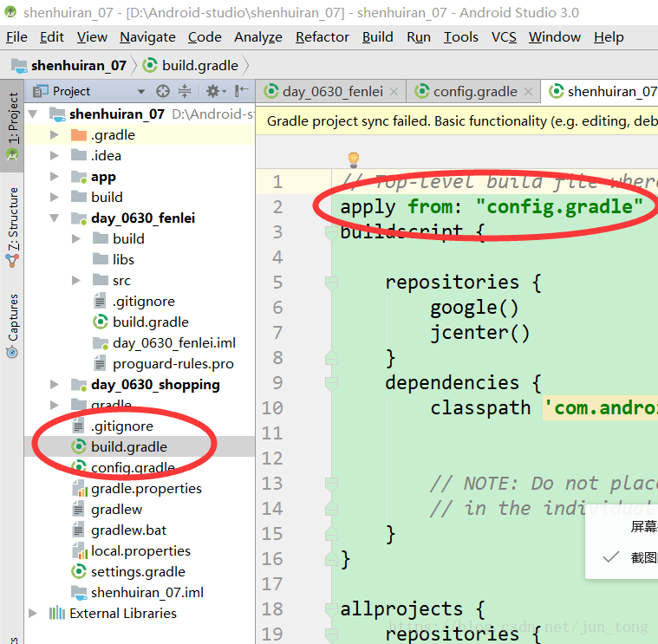Open the Help menu
The width and height of the screenshot is (658, 644).
coord(609,37)
